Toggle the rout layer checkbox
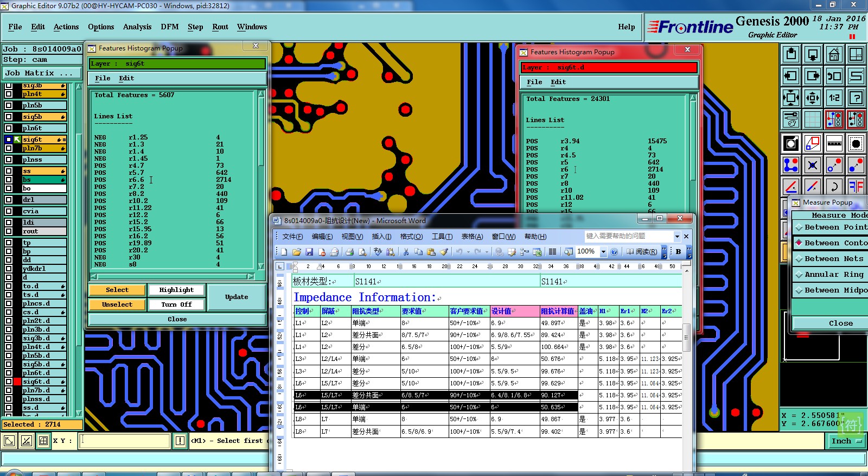The image size is (868, 476). 9,231
